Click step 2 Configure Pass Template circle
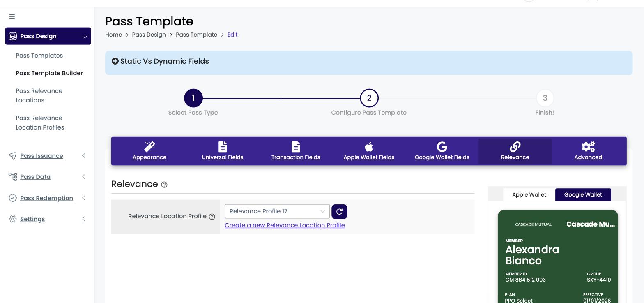Image resolution: width=644 pixels, height=303 pixels. point(369,98)
